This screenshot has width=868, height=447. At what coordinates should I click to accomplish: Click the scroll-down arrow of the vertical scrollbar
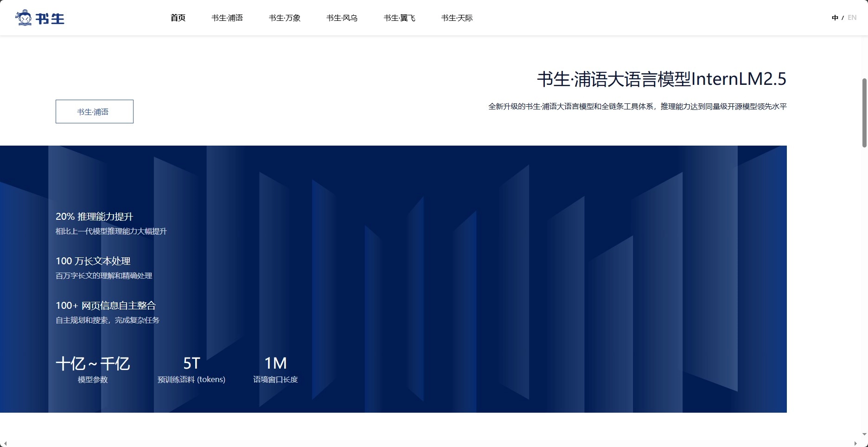click(x=864, y=434)
